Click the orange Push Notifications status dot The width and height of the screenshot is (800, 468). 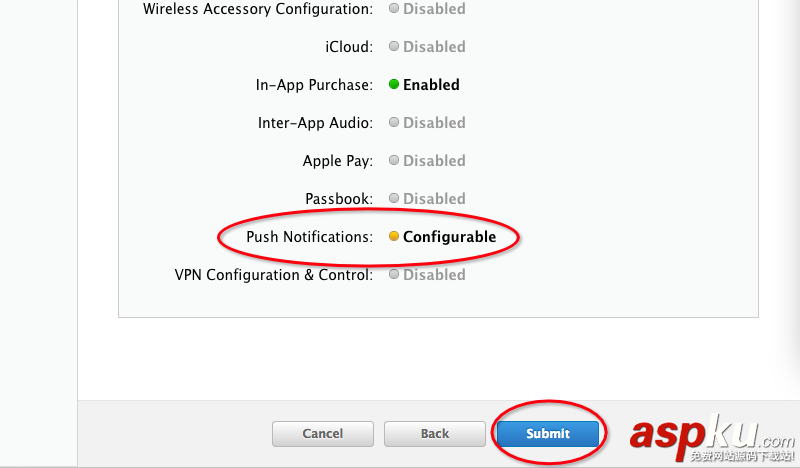click(394, 237)
